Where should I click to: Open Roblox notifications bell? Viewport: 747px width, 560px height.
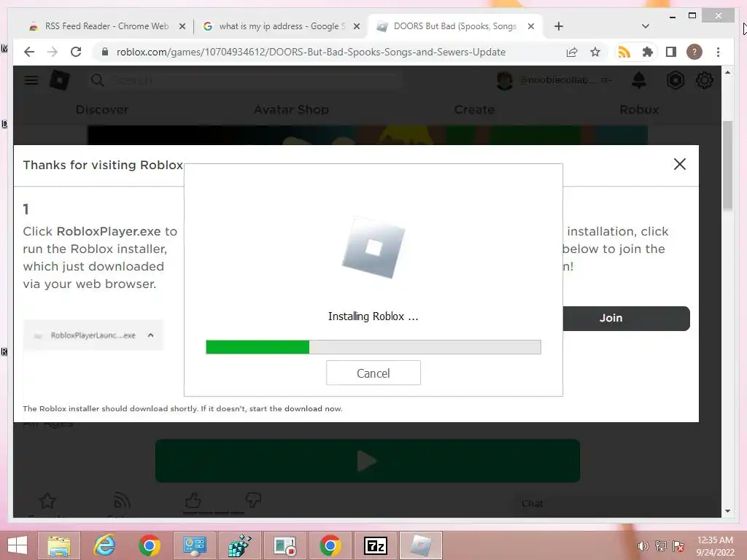(x=639, y=80)
